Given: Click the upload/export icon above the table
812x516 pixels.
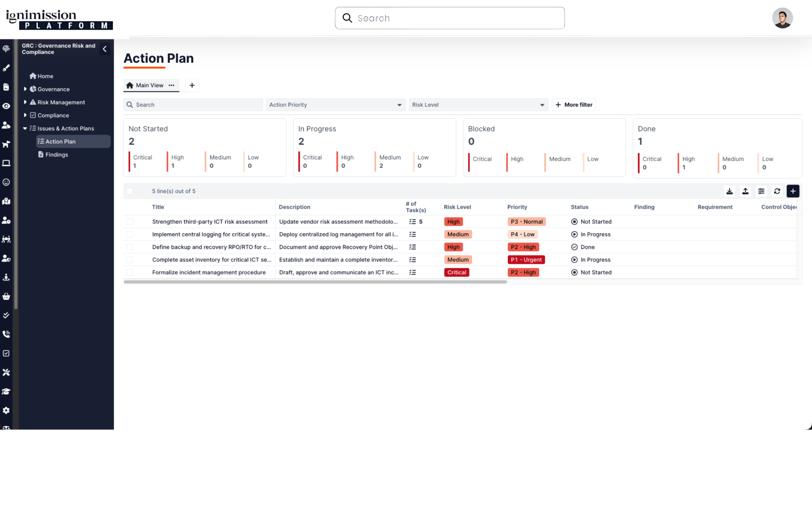Looking at the screenshot, I should pyautogui.click(x=745, y=191).
